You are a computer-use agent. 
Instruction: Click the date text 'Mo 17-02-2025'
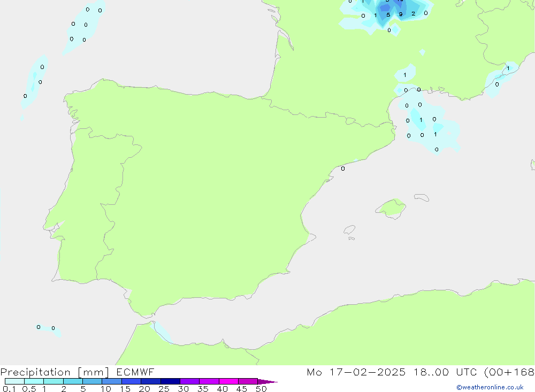[356, 372]
